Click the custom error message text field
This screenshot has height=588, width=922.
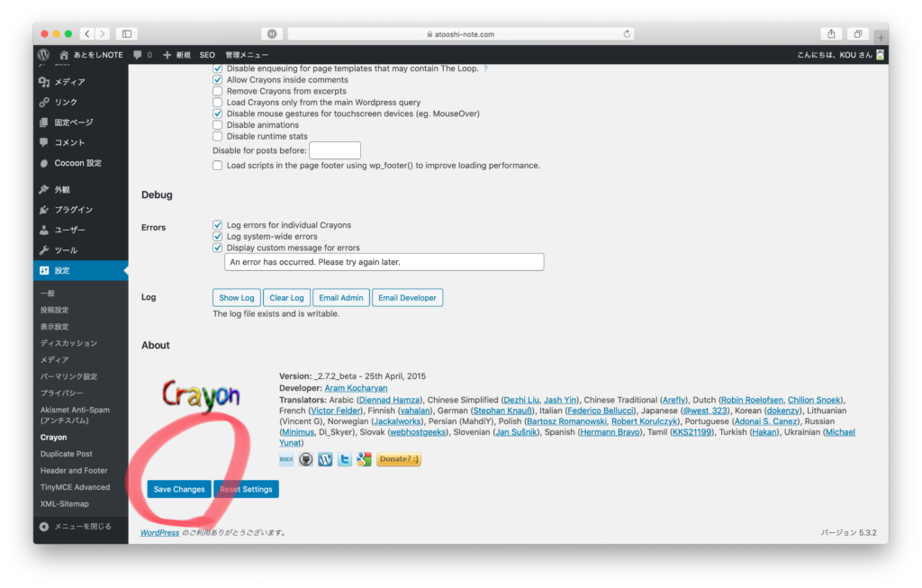[384, 262]
